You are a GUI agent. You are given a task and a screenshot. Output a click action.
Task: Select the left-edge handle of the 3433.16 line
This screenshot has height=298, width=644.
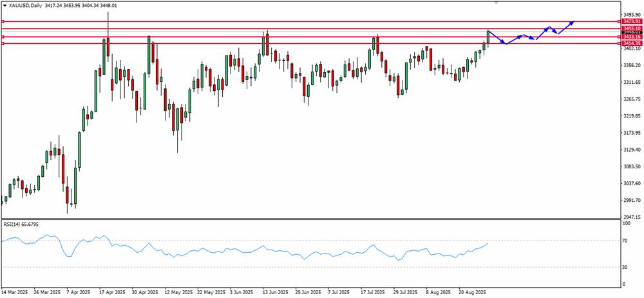pyautogui.click(x=3, y=37)
